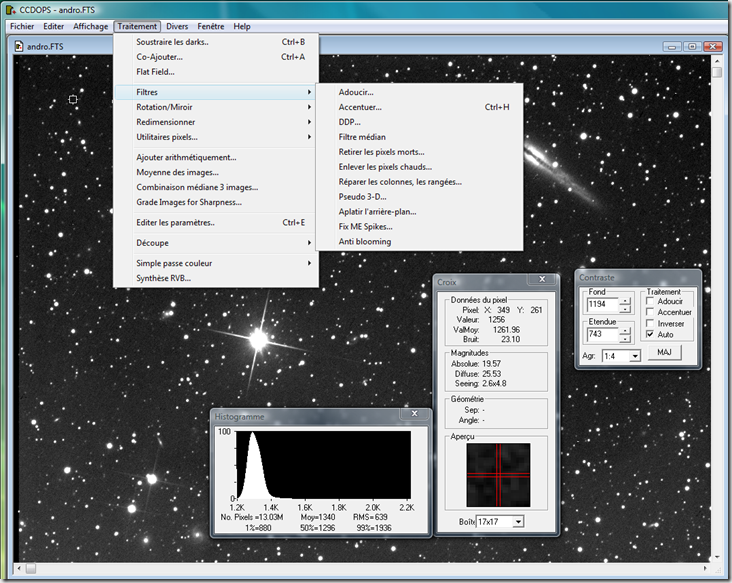732x583 pixels.
Task: Click the horizontal scrollbar right arrow
Action: 705,569
